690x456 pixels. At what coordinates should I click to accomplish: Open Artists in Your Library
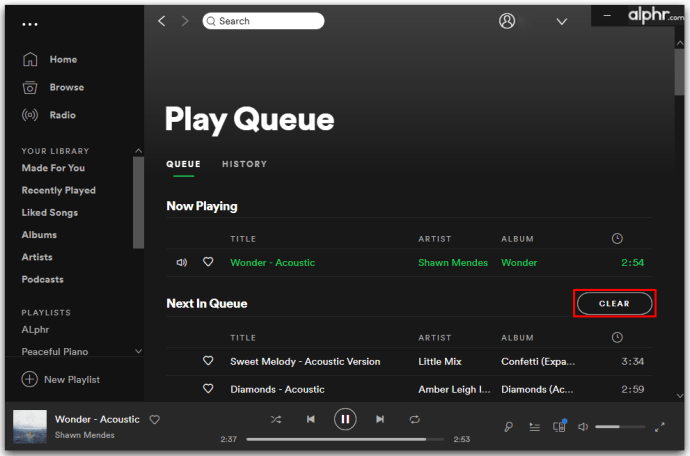point(37,257)
